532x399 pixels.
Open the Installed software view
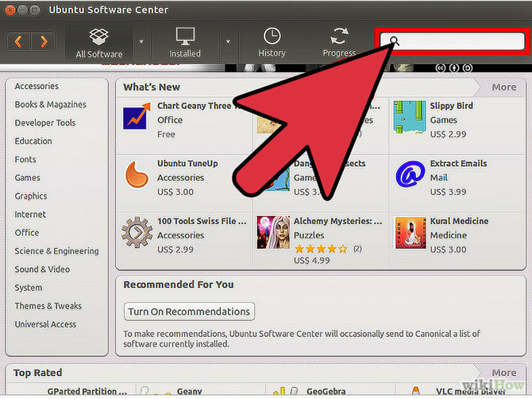point(184,37)
